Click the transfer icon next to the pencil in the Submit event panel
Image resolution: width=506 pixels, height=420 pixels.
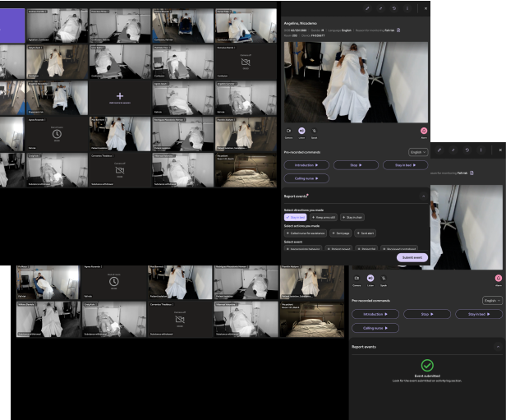(x=380, y=8)
